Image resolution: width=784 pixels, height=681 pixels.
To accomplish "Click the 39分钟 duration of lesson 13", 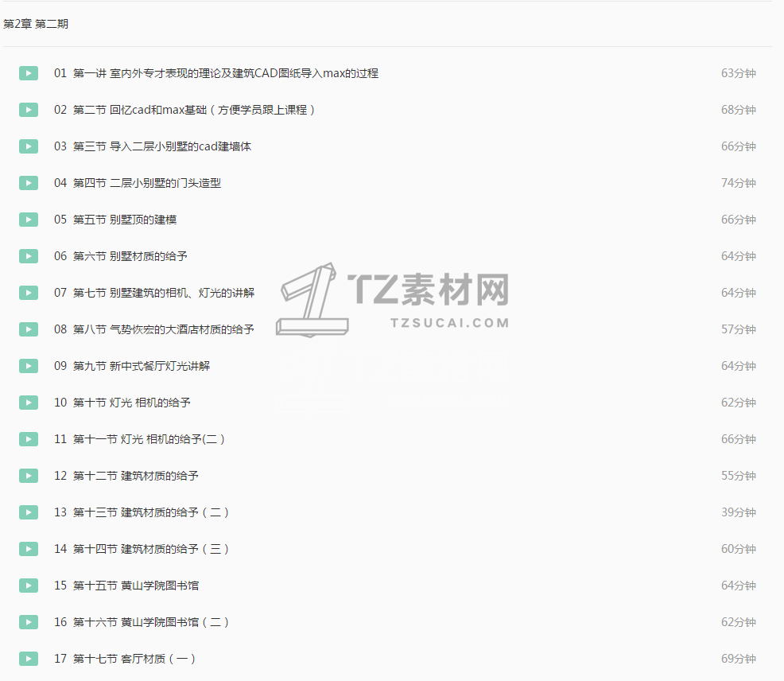I will click(738, 512).
